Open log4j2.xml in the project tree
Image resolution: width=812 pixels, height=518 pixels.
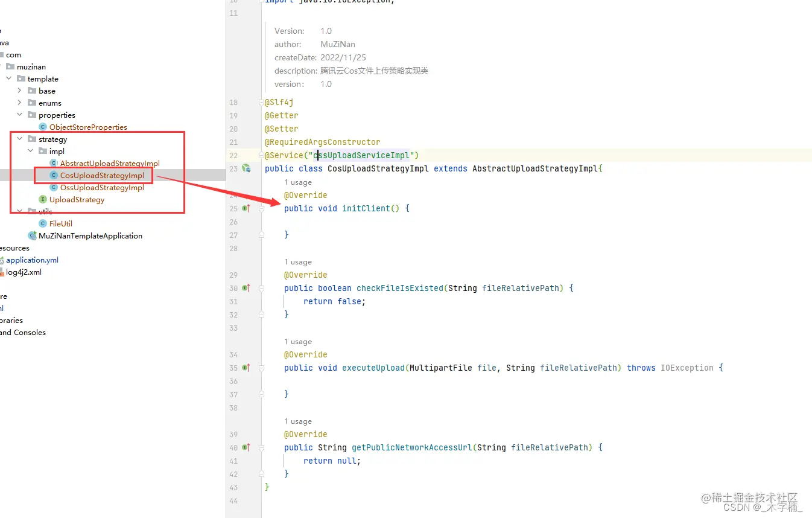pos(24,272)
